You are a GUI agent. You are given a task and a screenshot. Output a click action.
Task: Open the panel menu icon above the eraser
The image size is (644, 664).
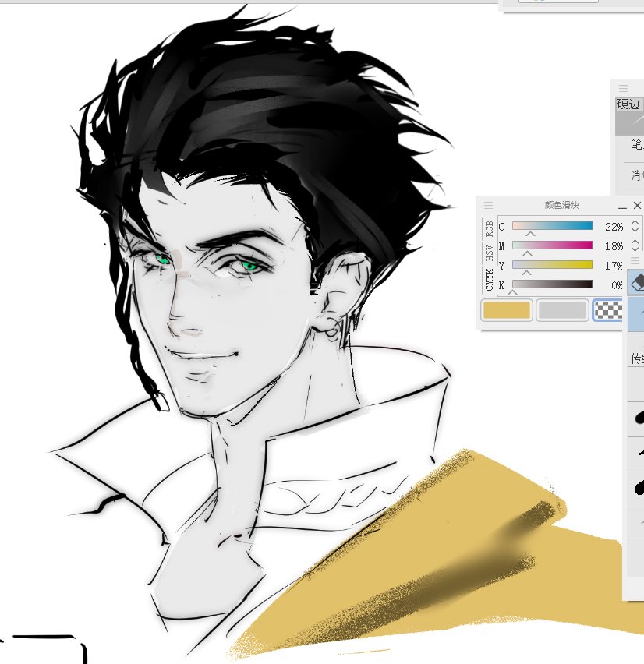(635, 260)
